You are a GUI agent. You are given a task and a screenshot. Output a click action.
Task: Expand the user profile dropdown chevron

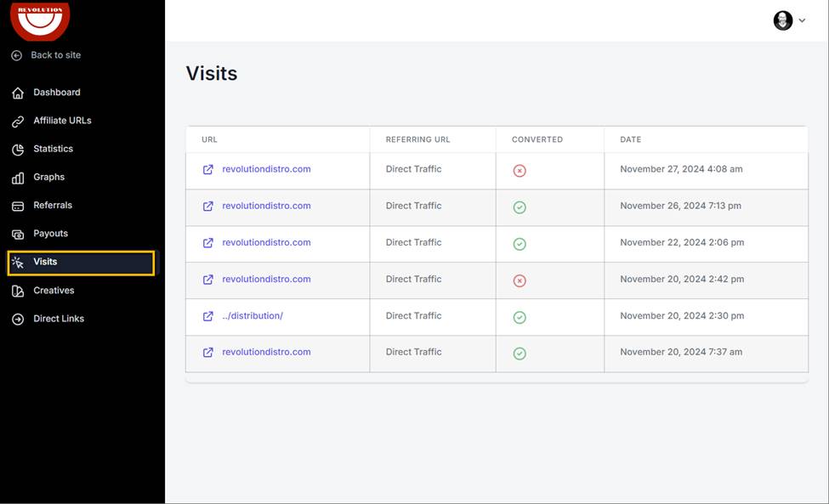coord(802,20)
